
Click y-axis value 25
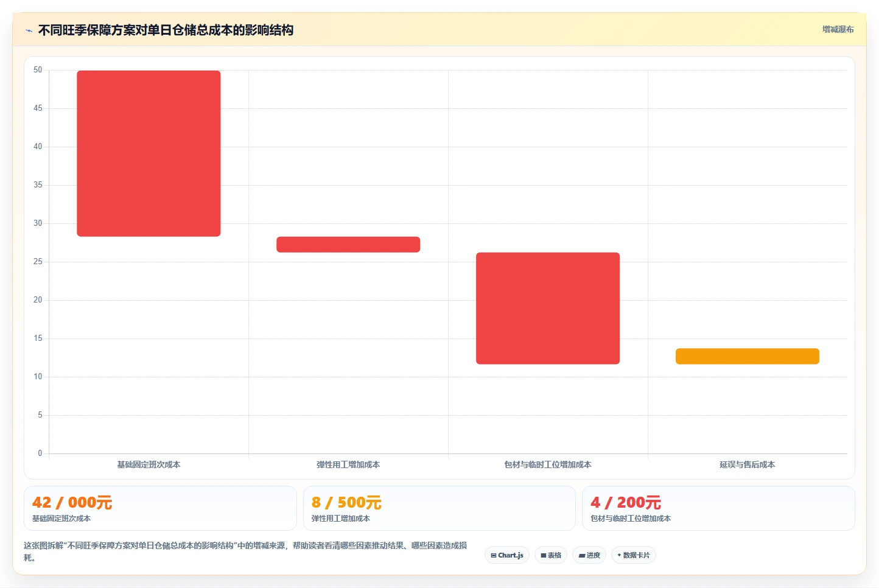point(38,262)
